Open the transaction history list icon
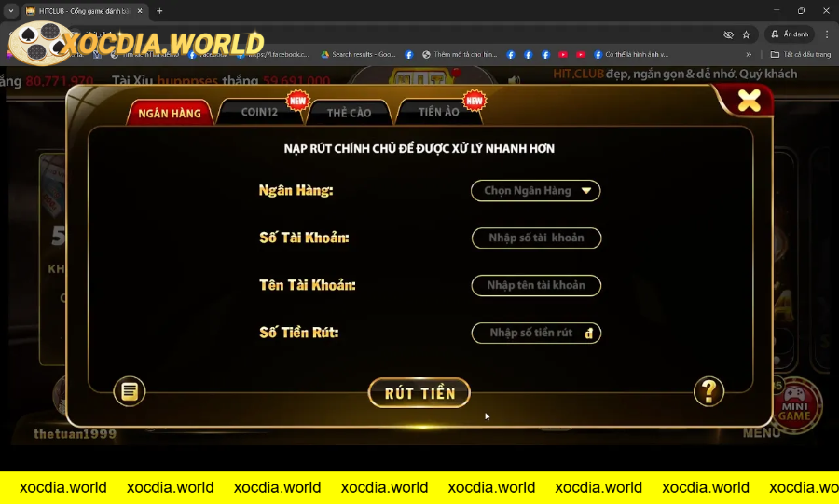Screen dimensions: 839x504 [x=130, y=392]
